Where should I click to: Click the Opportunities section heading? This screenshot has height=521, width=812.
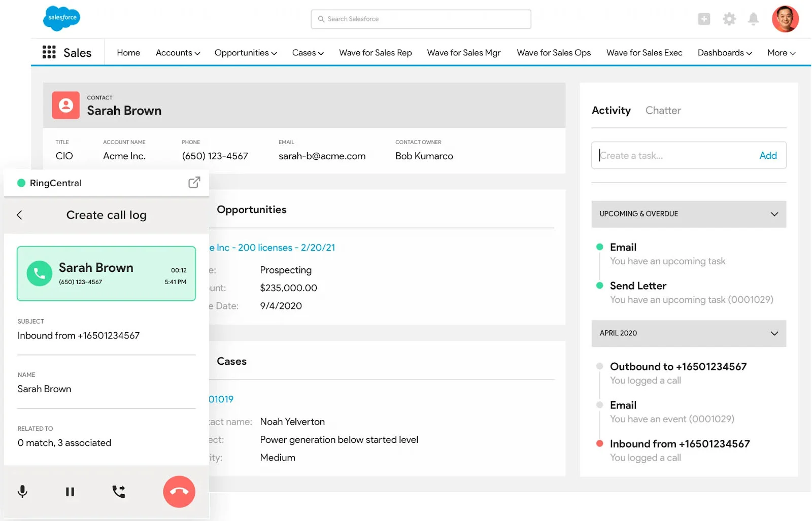pyautogui.click(x=252, y=210)
